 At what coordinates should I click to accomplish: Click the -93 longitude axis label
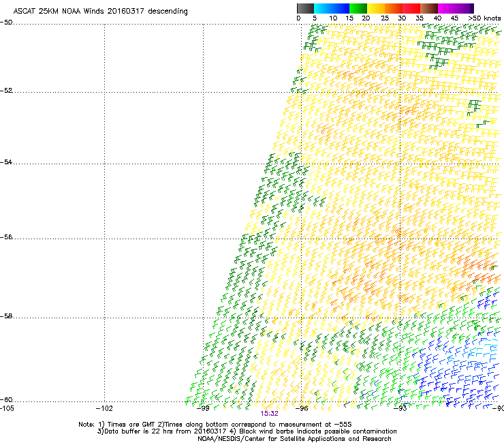point(400,408)
